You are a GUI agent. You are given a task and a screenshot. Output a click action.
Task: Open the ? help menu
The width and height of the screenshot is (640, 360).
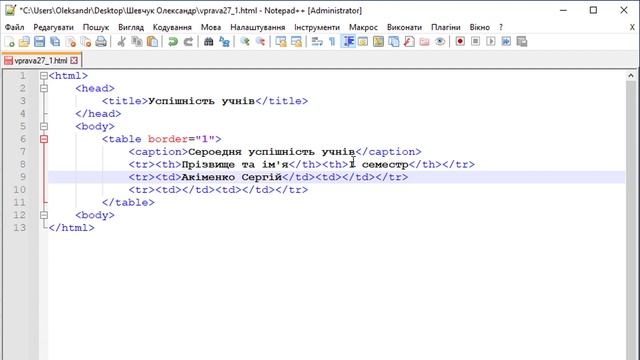tap(501, 27)
